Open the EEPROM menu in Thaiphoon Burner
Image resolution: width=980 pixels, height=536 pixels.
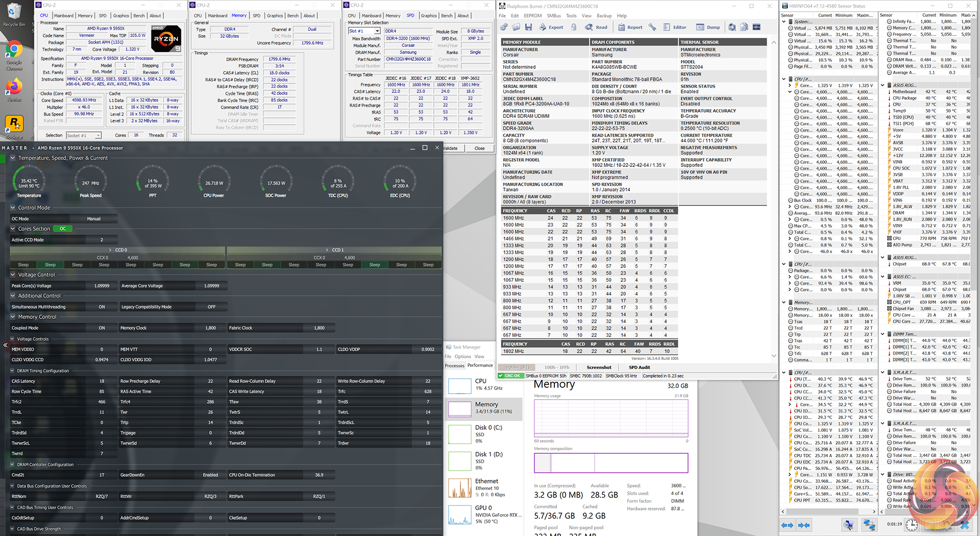tap(532, 16)
